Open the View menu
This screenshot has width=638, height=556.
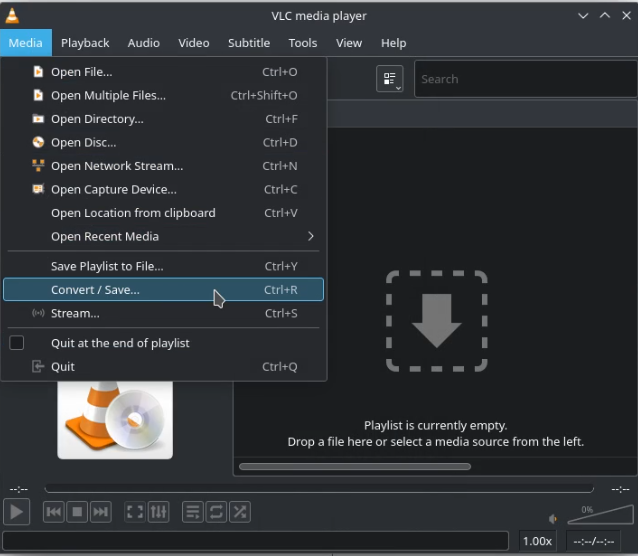(349, 42)
